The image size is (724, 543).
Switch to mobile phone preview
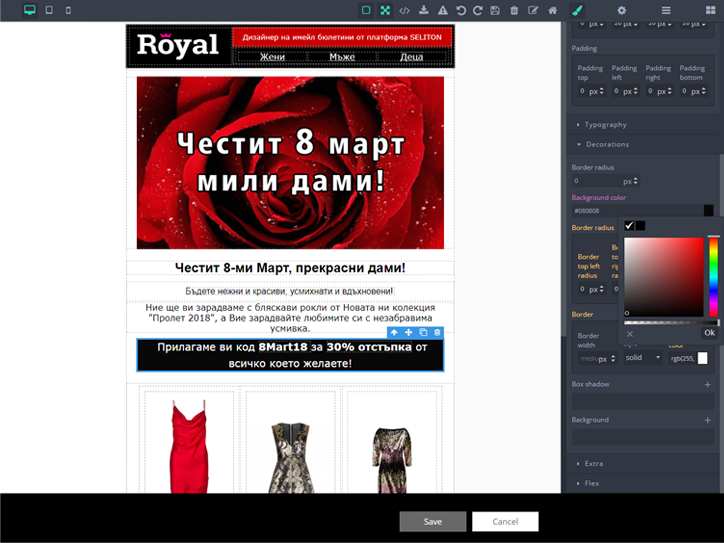pyautogui.click(x=68, y=10)
